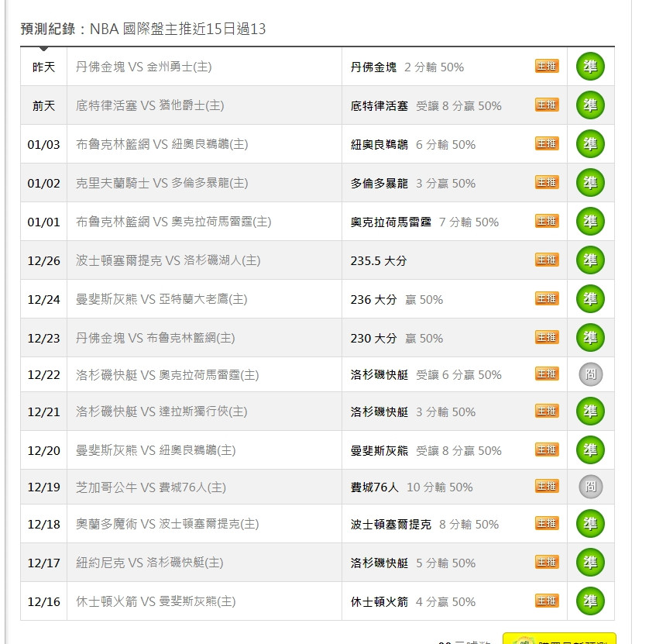Click the 底特律活塞 受讓 8 分贏 50% prediction

pyautogui.click(x=426, y=106)
